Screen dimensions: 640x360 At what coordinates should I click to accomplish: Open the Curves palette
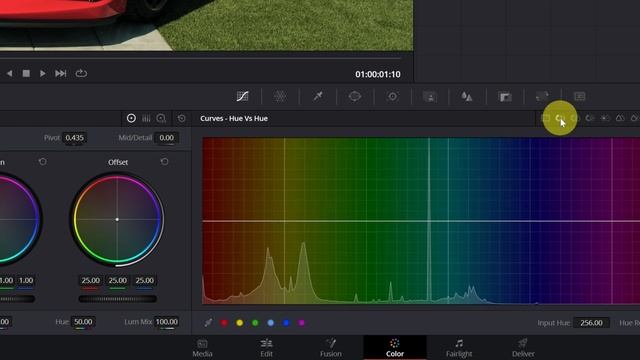(242, 96)
